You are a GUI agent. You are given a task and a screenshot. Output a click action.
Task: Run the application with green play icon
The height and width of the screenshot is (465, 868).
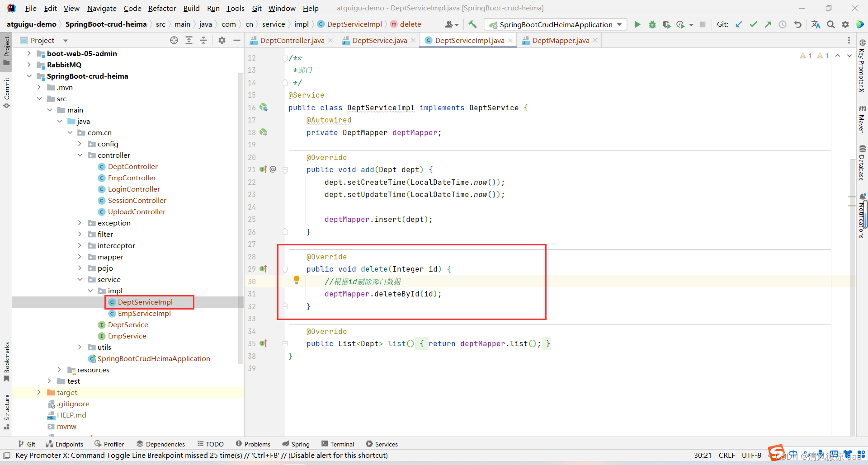point(637,24)
